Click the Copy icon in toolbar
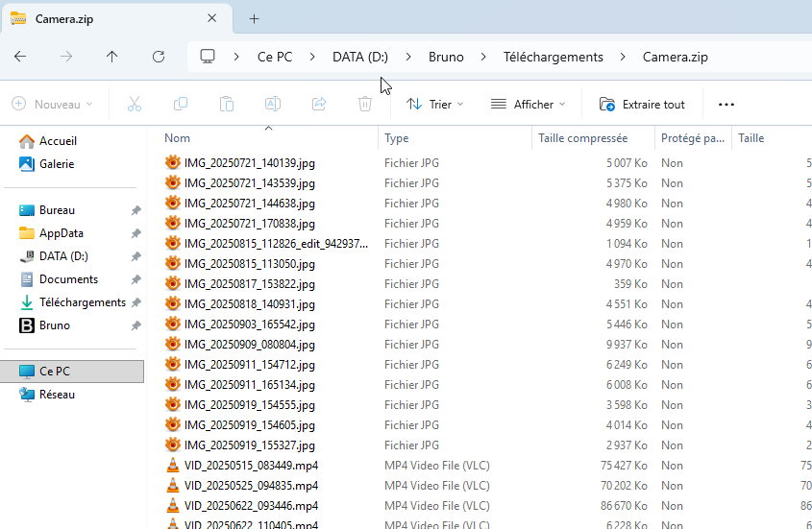The image size is (812, 529). coord(181,104)
